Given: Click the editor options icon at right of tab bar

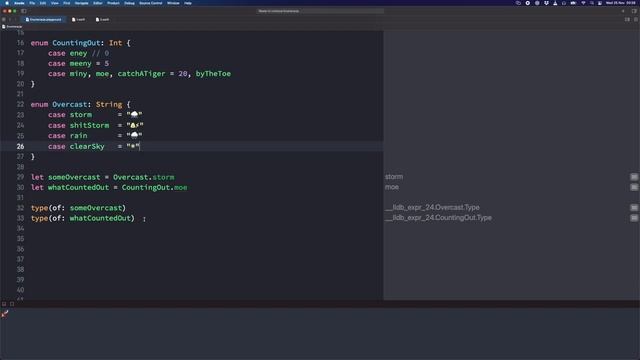Looking at the screenshot, I should pyautogui.click(x=627, y=19).
